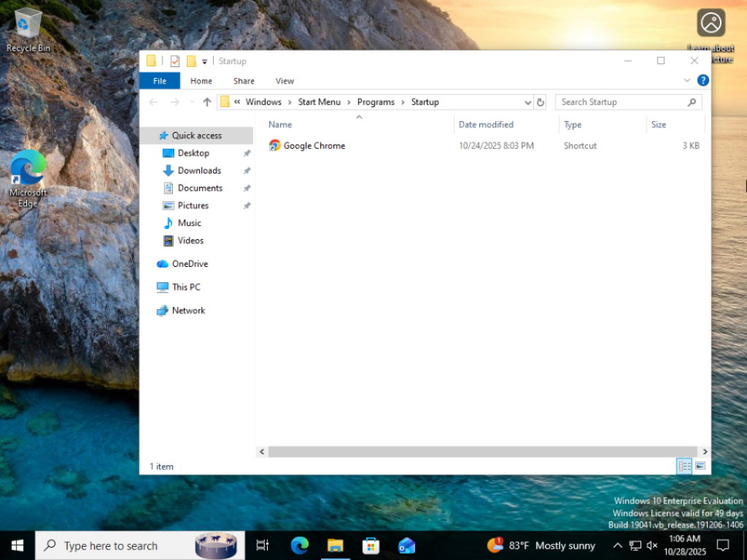The width and height of the screenshot is (747, 560).
Task: Open the Customize Quick Access Toolbar dropdown
Action: (205, 61)
